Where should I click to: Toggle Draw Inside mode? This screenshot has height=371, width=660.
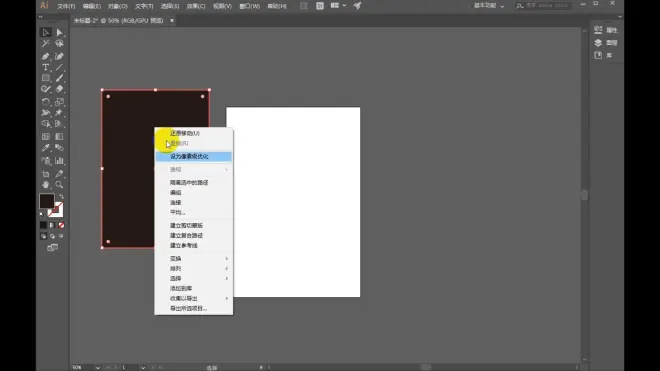61,236
